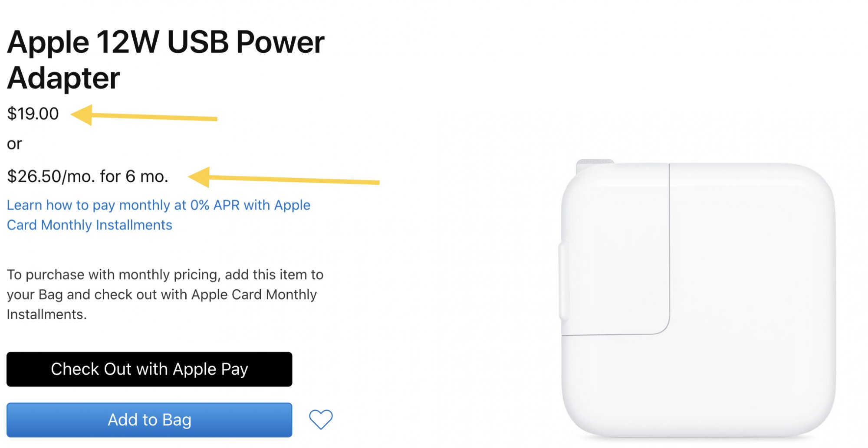
Task: Click the final word 'Installments.' in paragraph
Action: click(47, 314)
